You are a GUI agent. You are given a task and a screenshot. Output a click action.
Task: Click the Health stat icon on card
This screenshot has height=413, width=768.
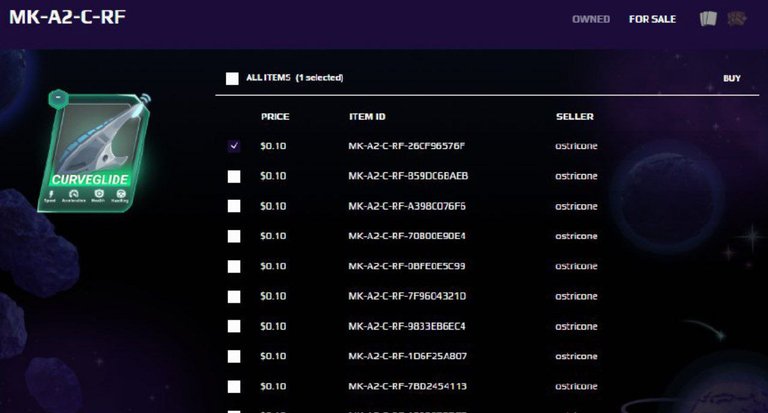tap(98, 196)
